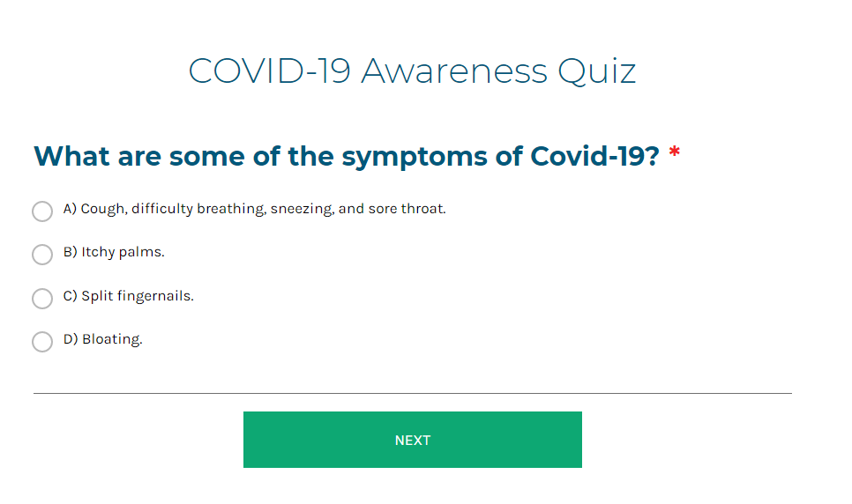This screenshot has height=504, width=852.
Task: Click 'Covid-19?' in the bold question
Action: click(x=594, y=157)
